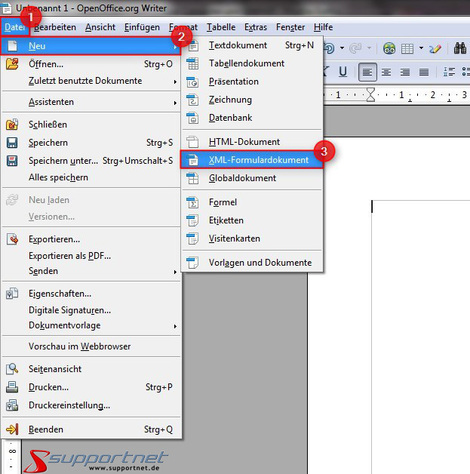Create new Zeichnung
The width and height of the screenshot is (470, 474).
(252, 100)
